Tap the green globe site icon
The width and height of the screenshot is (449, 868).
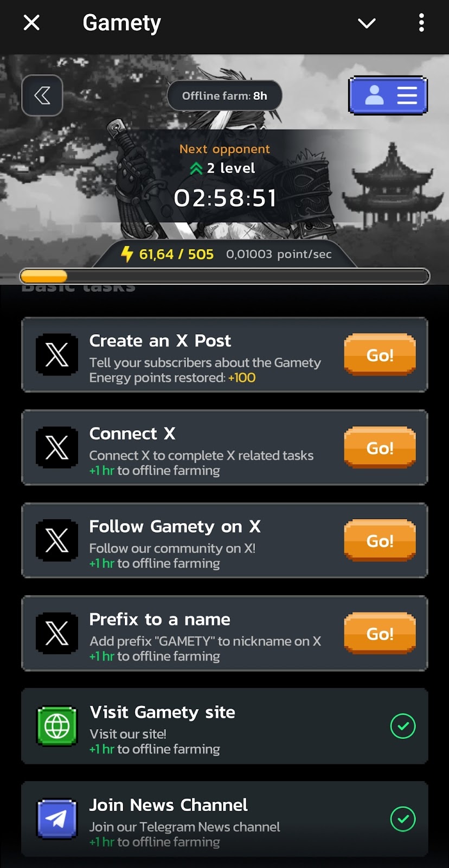57,726
